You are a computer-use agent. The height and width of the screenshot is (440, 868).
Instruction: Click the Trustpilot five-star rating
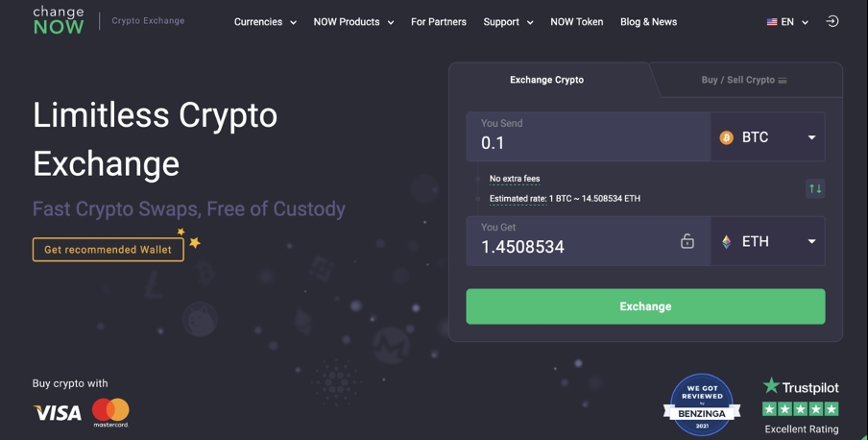(x=801, y=409)
